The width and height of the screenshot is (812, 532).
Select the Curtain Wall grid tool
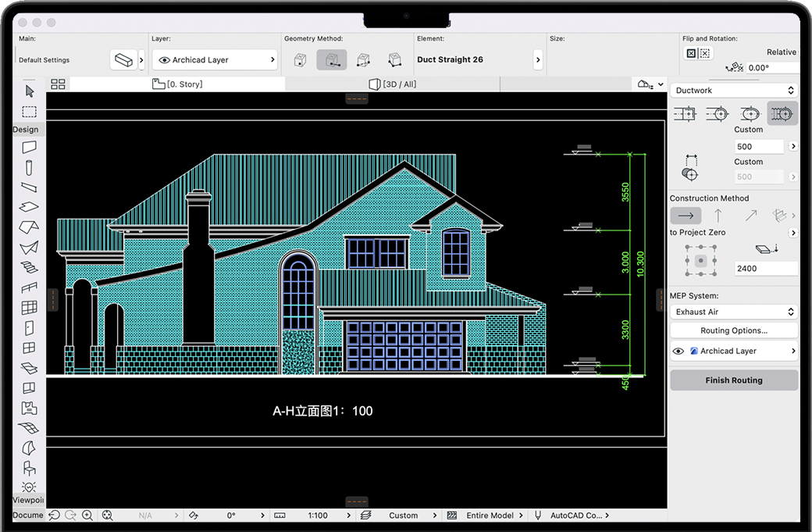(x=29, y=308)
